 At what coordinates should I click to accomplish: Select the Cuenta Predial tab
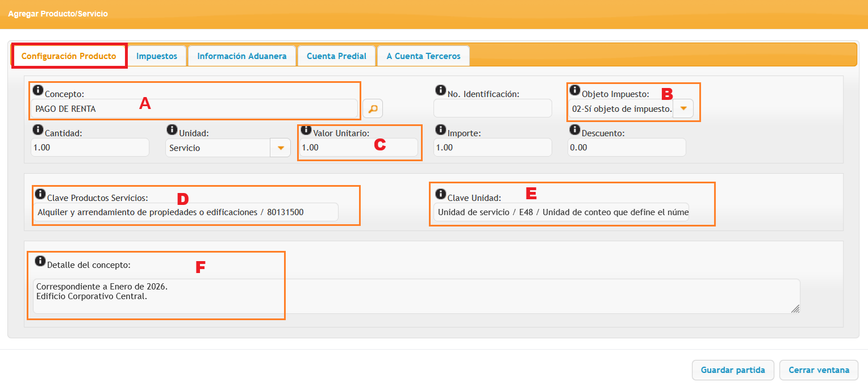[x=336, y=56]
